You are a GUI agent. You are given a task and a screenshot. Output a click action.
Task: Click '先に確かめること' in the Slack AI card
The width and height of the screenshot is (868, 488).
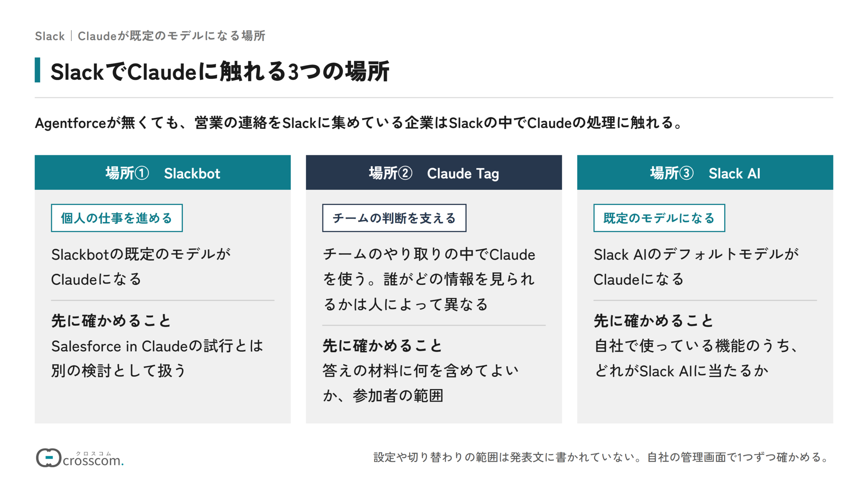(654, 321)
